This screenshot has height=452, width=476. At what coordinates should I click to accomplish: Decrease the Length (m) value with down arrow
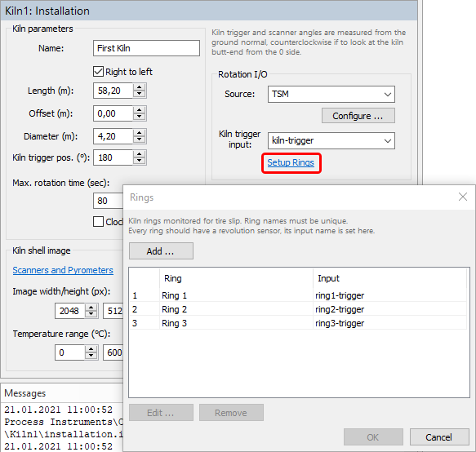140,94
